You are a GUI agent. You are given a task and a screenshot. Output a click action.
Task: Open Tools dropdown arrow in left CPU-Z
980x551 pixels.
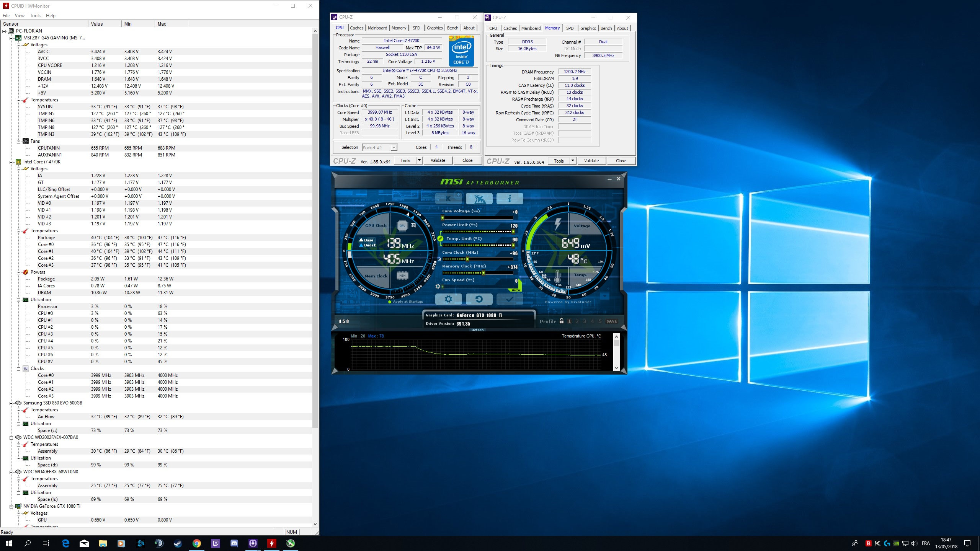(419, 160)
